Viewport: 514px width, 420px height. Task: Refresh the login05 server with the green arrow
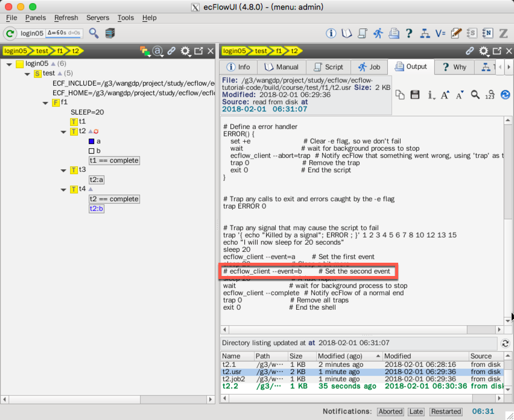point(10,33)
